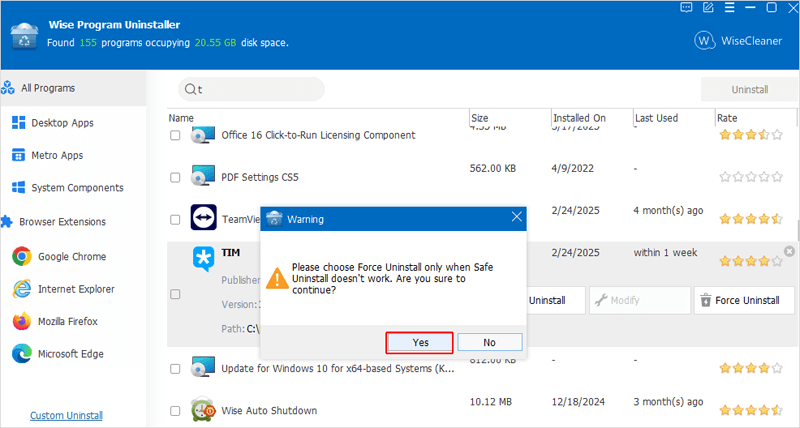Click the Warning triangle icon

277,278
